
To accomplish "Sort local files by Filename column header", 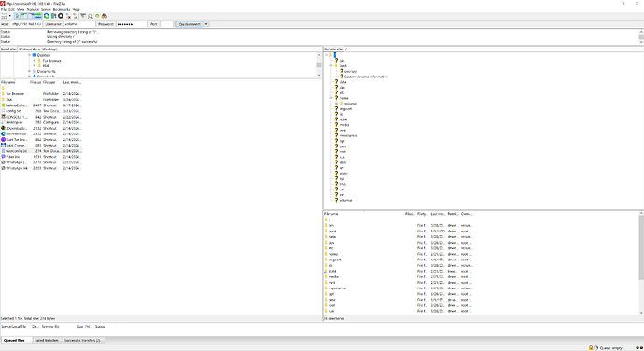I will [14, 82].
